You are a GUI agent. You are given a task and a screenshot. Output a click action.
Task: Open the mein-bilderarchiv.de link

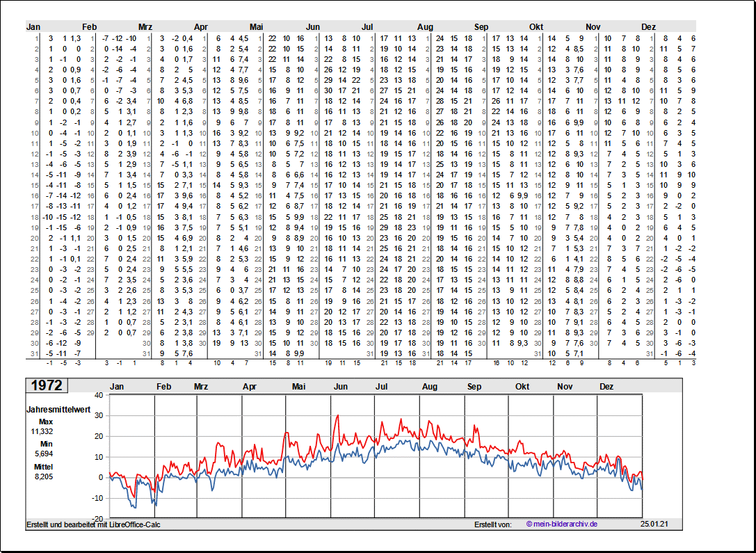point(562,524)
